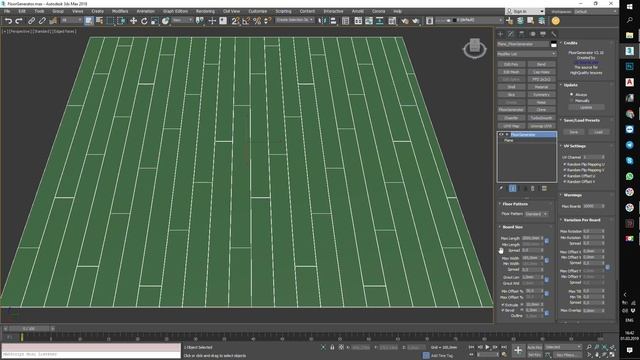Click the Redo arrow in the main toolbar
Screen dimensions: 640x360
19,21
